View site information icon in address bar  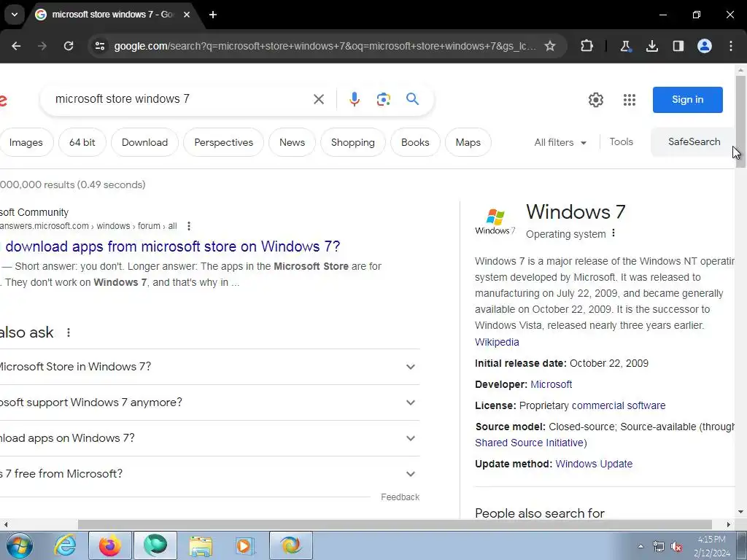[100, 46]
